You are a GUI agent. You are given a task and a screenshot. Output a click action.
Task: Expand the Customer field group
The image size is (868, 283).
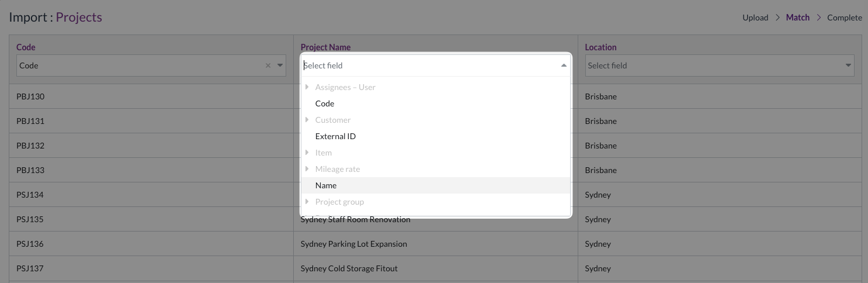[x=307, y=120]
